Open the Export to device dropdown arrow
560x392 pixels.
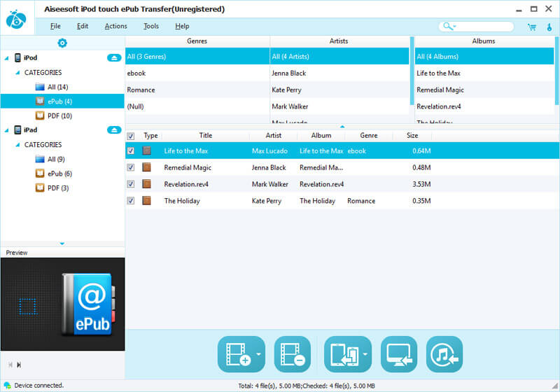tap(365, 354)
